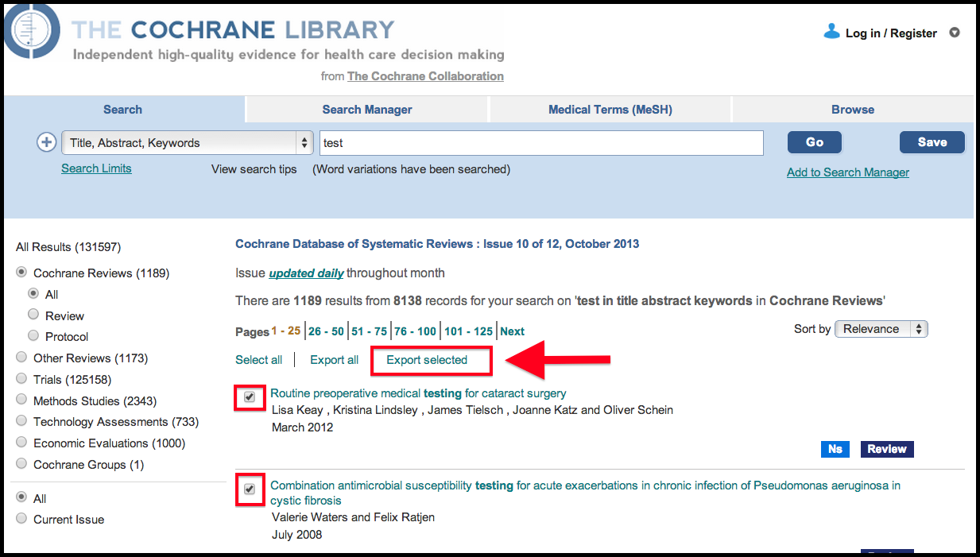Click the Ns badge on cataract surgery result
The image size is (980, 557).
pos(835,449)
